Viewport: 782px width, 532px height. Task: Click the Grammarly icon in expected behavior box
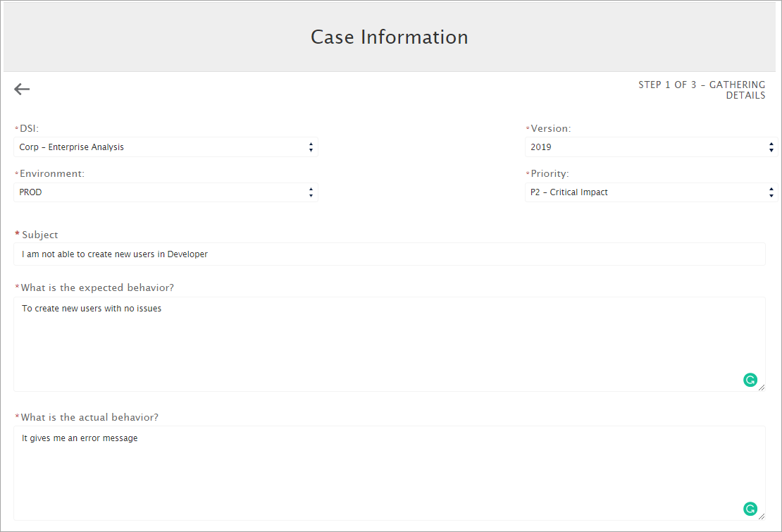click(750, 379)
